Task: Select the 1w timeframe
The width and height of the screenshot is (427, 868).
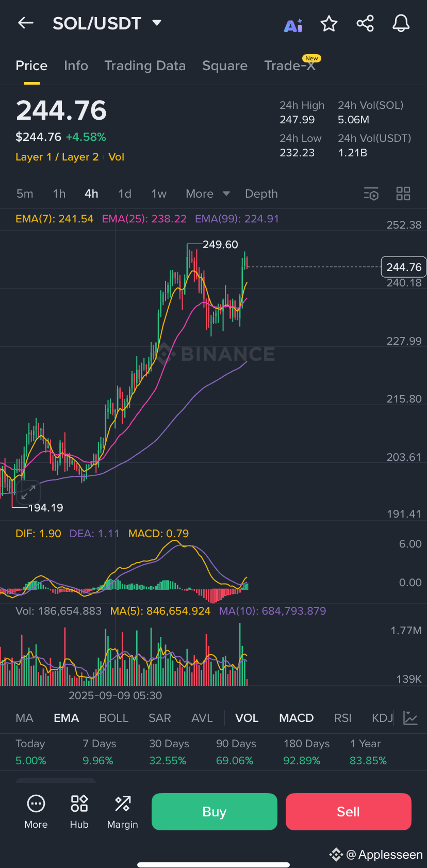Action: (x=159, y=194)
